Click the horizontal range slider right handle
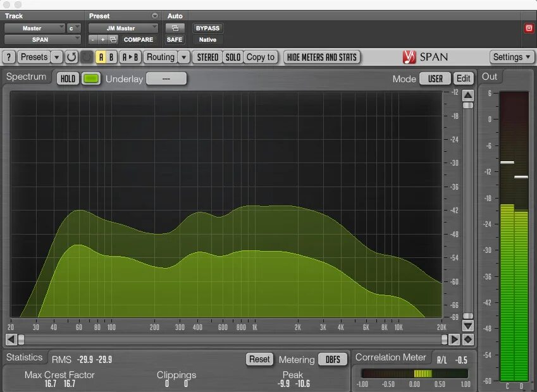 [444, 340]
